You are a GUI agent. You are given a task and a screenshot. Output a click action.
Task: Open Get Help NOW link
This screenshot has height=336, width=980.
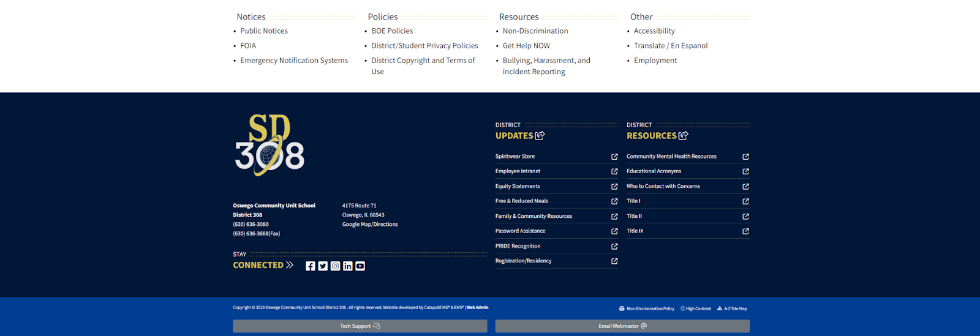[x=526, y=46]
